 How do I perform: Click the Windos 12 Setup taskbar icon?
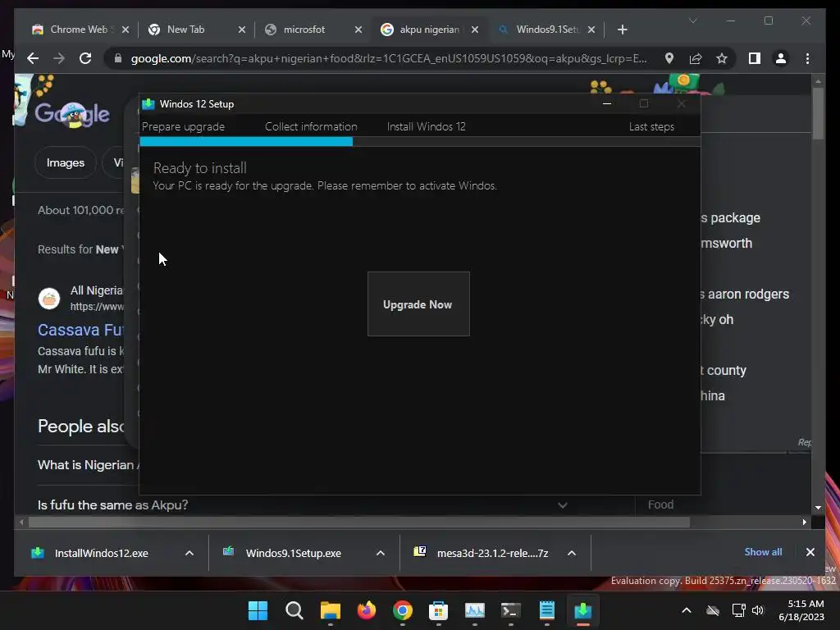pyautogui.click(x=583, y=610)
